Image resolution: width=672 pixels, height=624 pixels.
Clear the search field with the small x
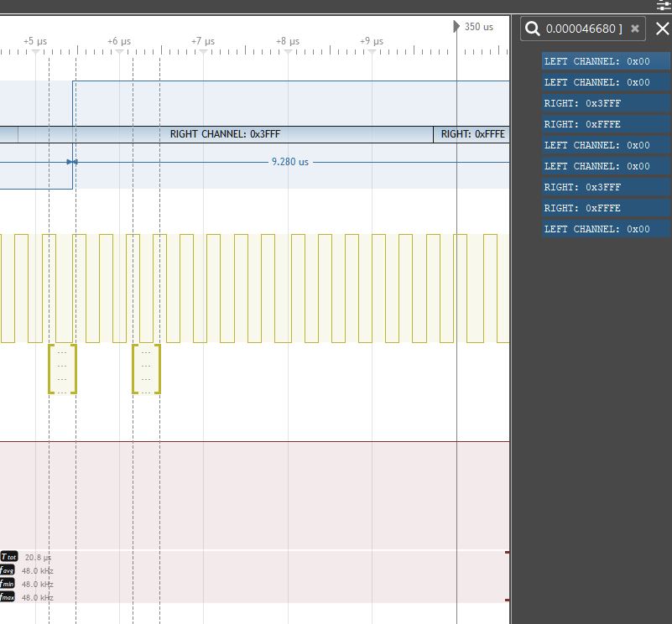[635, 29]
